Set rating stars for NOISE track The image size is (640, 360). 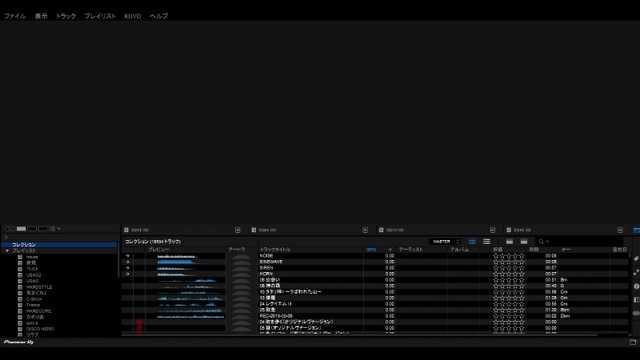(x=509, y=256)
